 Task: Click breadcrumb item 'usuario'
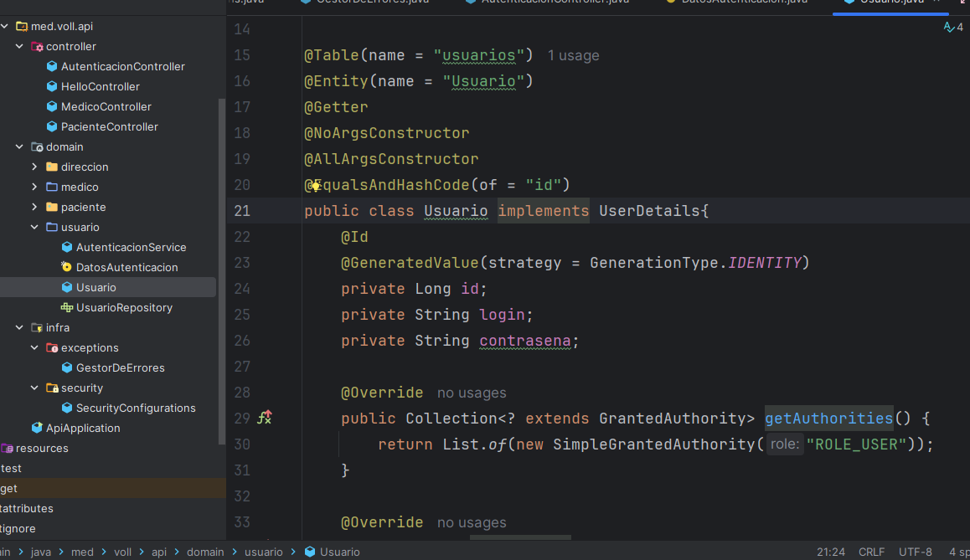[x=264, y=552]
